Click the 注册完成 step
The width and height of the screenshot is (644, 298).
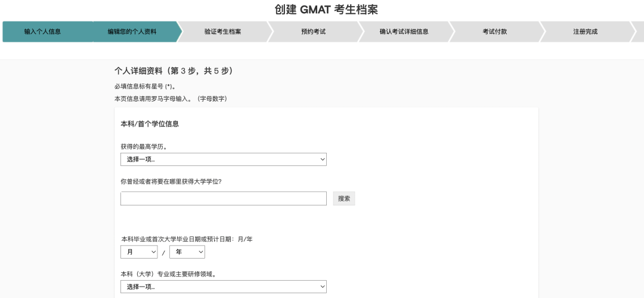click(585, 32)
